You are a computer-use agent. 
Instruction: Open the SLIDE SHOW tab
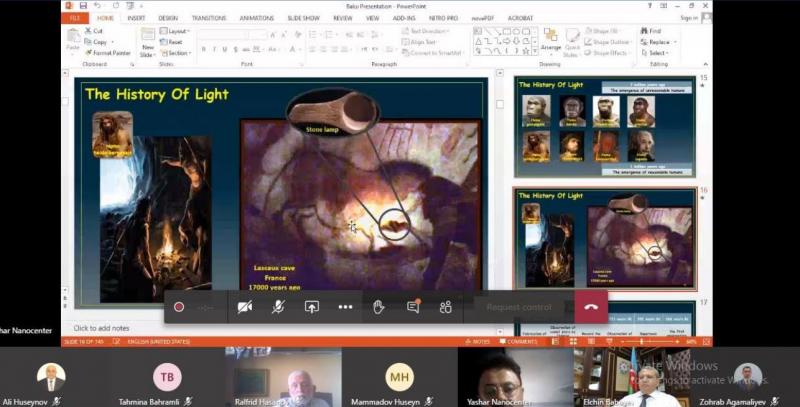[x=304, y=18]
